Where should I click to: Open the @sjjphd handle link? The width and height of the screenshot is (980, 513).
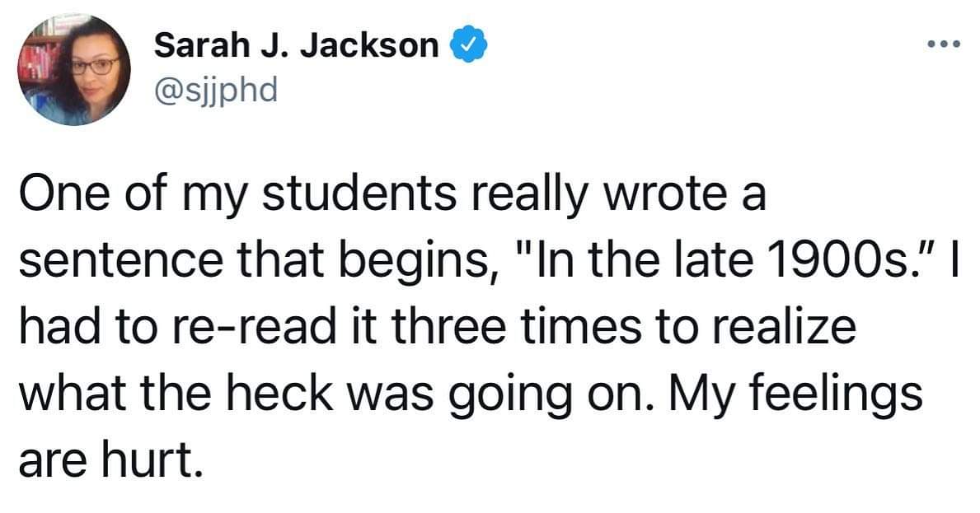pyautogui.click(x=216, y=91)
